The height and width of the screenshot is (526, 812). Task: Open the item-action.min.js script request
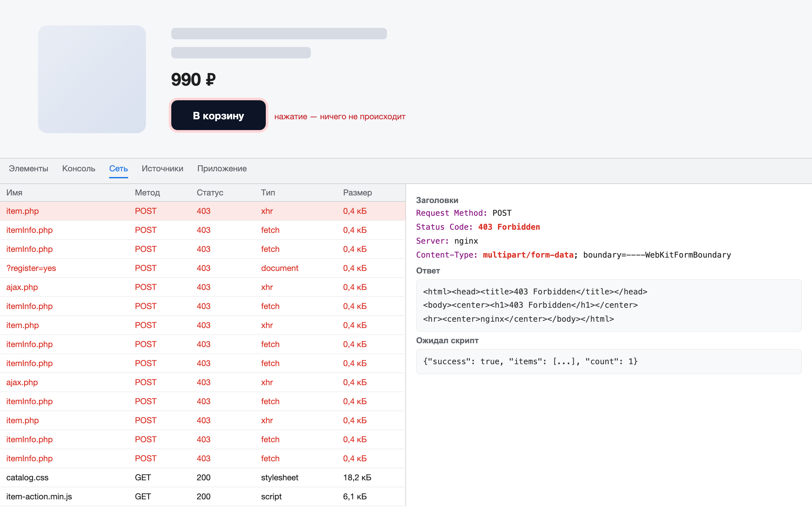(203, 496)
